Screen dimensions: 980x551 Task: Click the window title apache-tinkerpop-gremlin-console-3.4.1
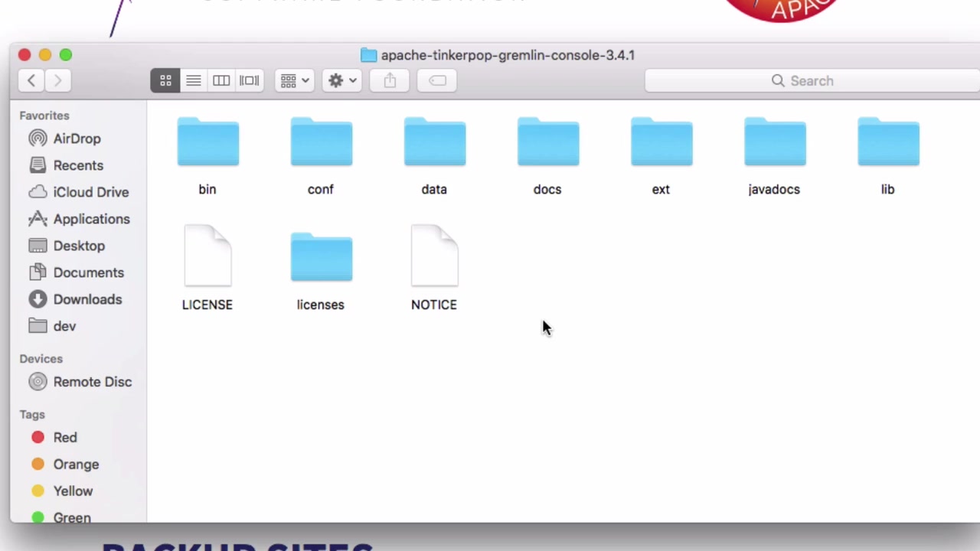pyautogui.click(x=508, y=55)
